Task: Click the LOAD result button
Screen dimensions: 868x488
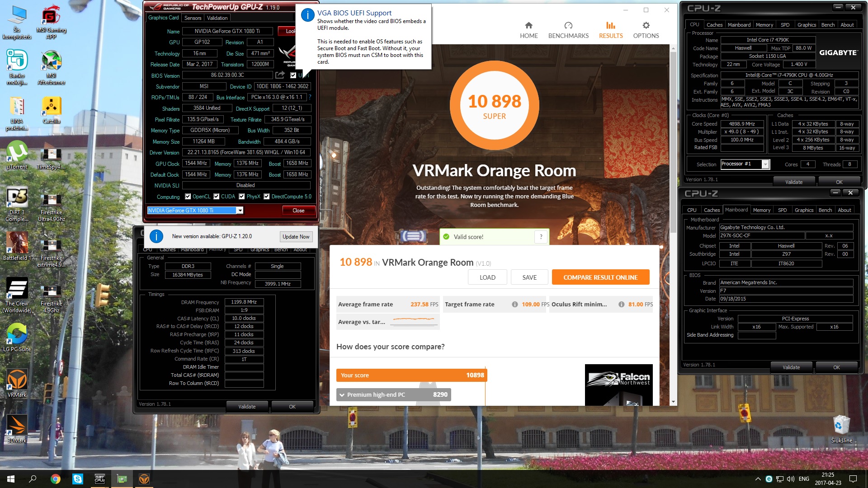Action: (x=487, y=277)
